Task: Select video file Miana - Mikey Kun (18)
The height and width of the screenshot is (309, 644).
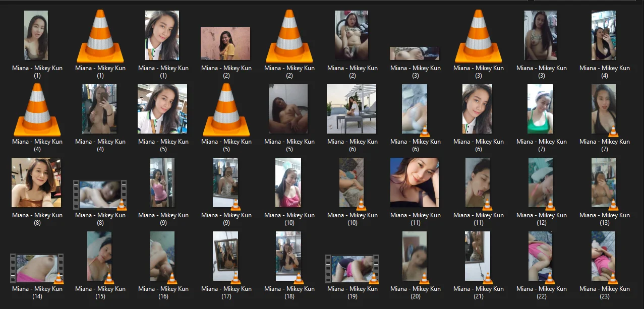Action: [289, 257]
